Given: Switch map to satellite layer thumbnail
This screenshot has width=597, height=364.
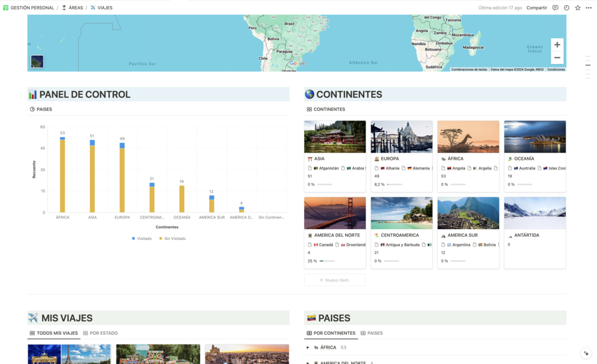Looking at the screenshot, I should click(x=37, y=61).
